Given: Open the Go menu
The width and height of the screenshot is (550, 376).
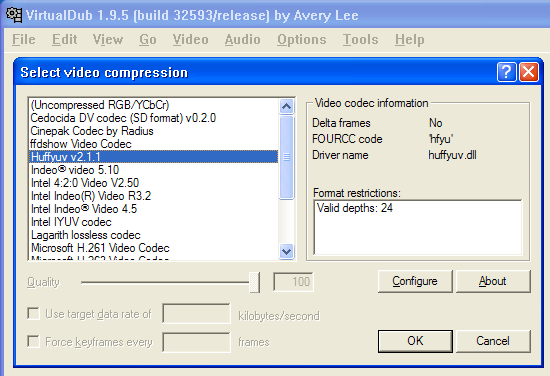Looking at the screenshot, I should [148, 39].
